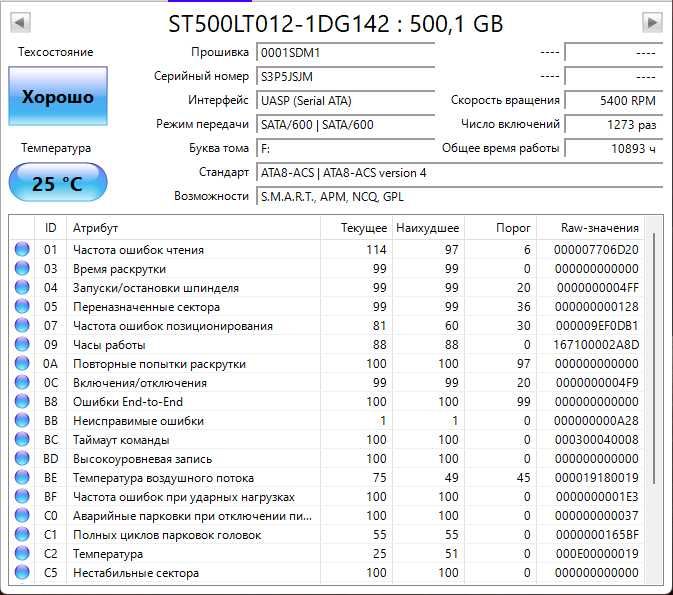Viewport: 673px width, 595px height.
Task: Click status icon for attribute 01
Action: pyautogui.click(x=22, y=249)
